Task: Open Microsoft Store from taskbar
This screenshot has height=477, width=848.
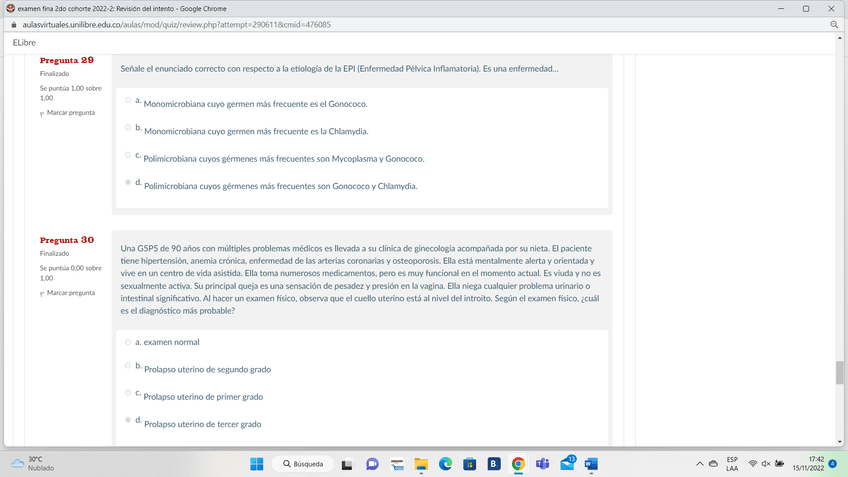Action: (469, 464)
